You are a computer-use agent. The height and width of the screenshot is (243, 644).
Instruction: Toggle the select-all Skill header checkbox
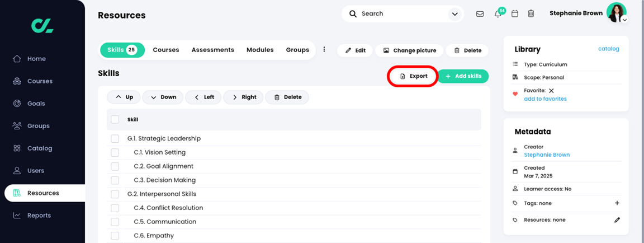click(115, 120)
